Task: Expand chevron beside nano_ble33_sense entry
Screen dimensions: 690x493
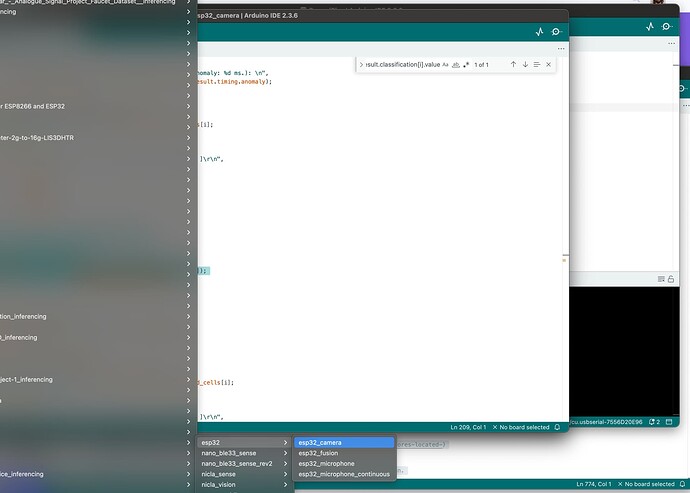Action: point(285,453)
